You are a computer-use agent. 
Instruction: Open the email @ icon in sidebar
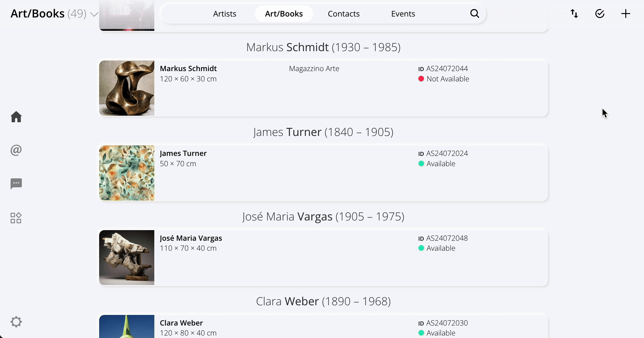coord(16,150)
